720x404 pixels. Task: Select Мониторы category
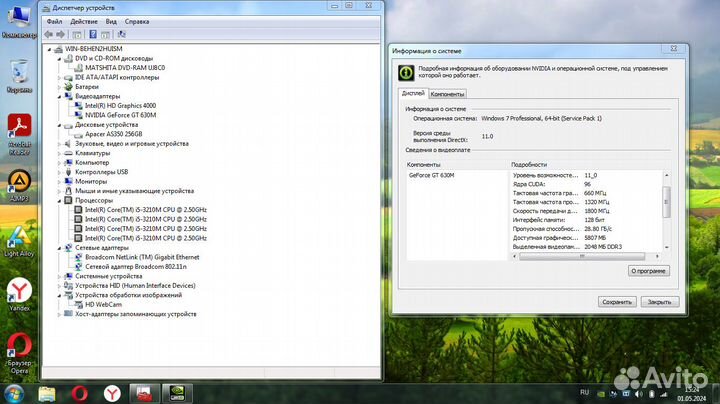(86, 182)
